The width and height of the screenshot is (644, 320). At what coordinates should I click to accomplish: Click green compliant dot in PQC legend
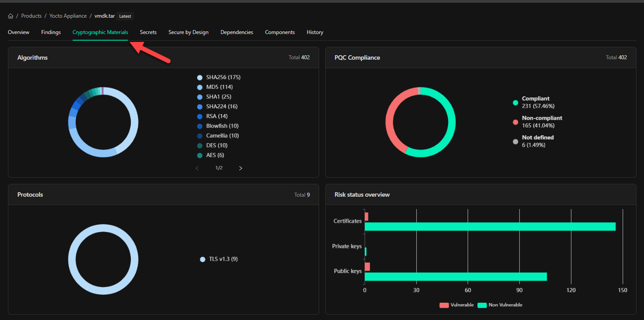tap(515, 103)
